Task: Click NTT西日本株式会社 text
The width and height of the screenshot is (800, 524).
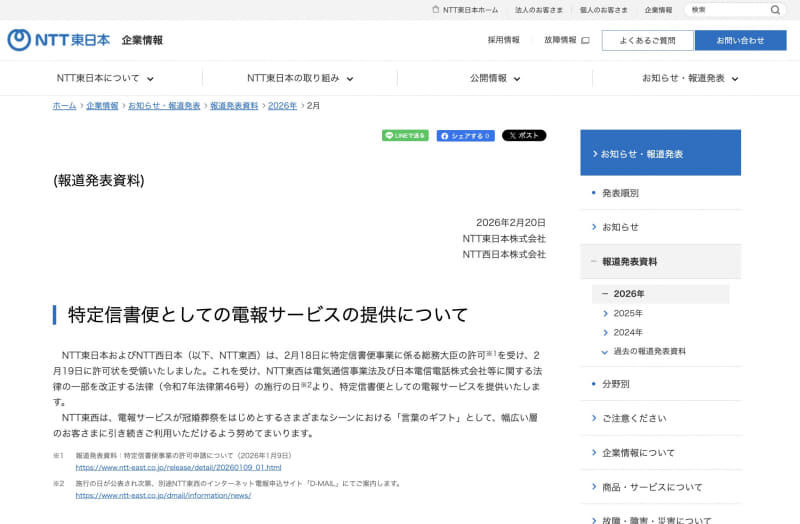Action: coord(504,254)
